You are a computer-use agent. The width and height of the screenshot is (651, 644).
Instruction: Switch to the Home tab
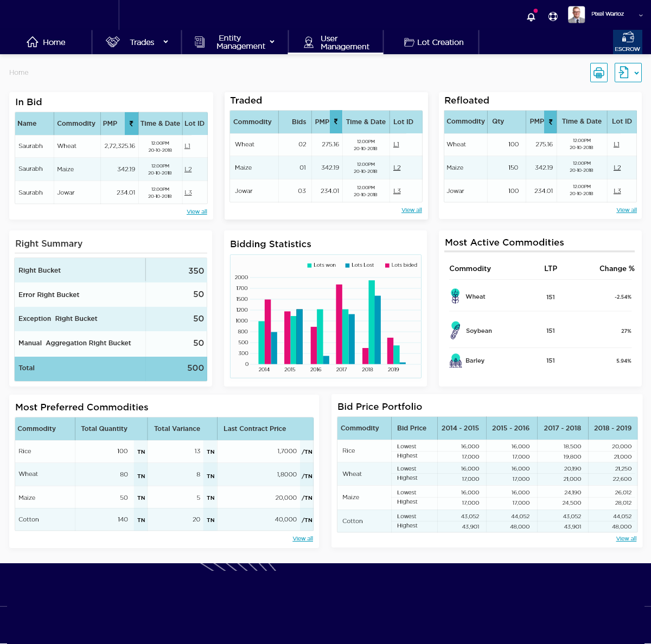pyautogui.click(x=46, y=42)
